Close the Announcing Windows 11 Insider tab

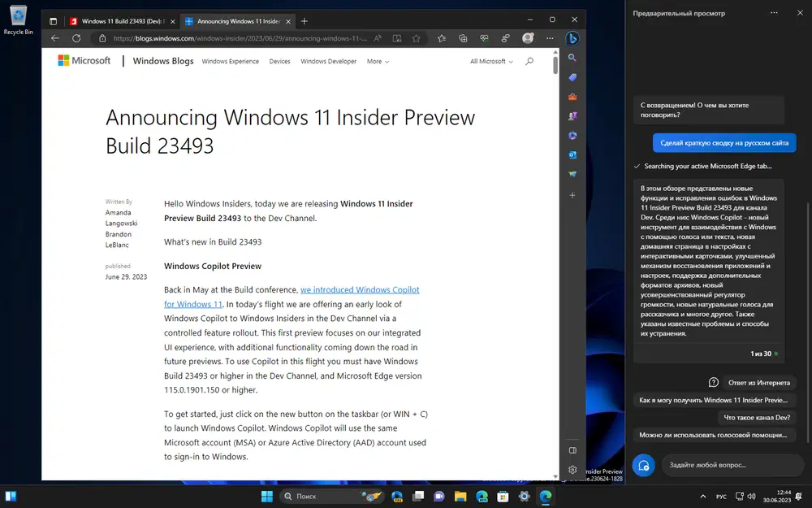point(288,21)
